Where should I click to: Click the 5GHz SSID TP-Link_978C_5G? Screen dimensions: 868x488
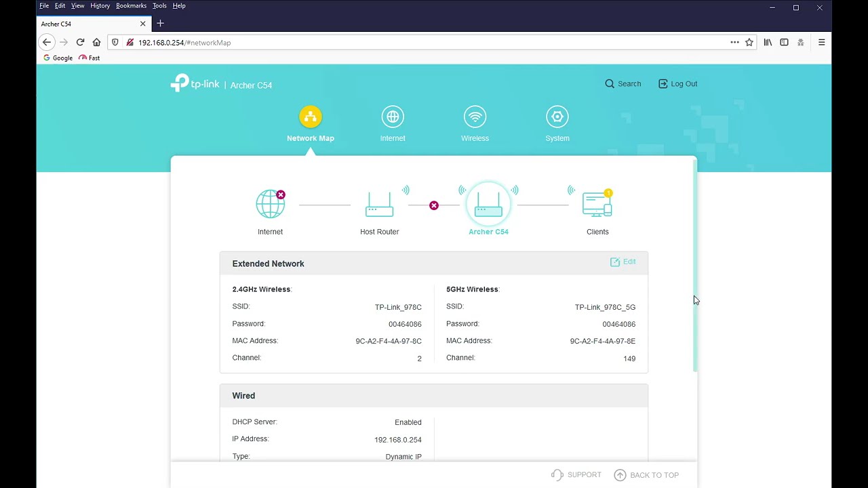pyautogui.click(x=605, y=307)
